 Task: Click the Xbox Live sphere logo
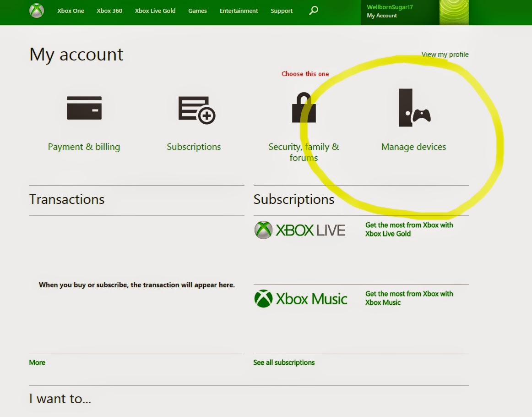[x=262, y=229]
